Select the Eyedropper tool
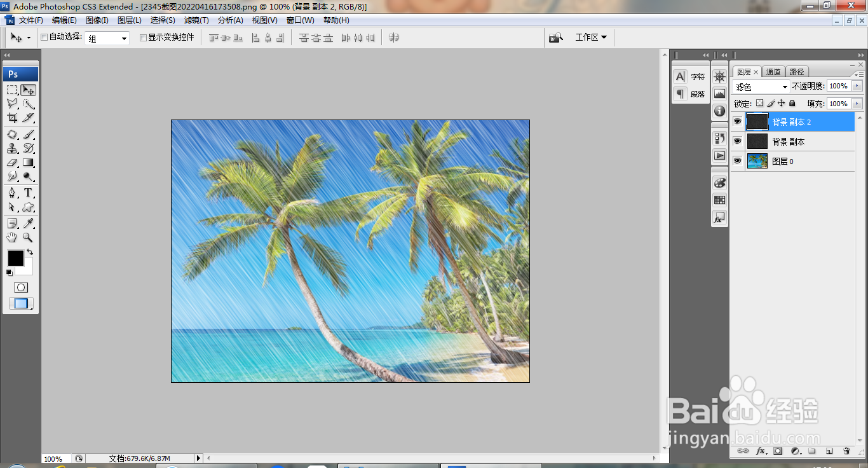The image size is (868, 468). tap(29, 223)
